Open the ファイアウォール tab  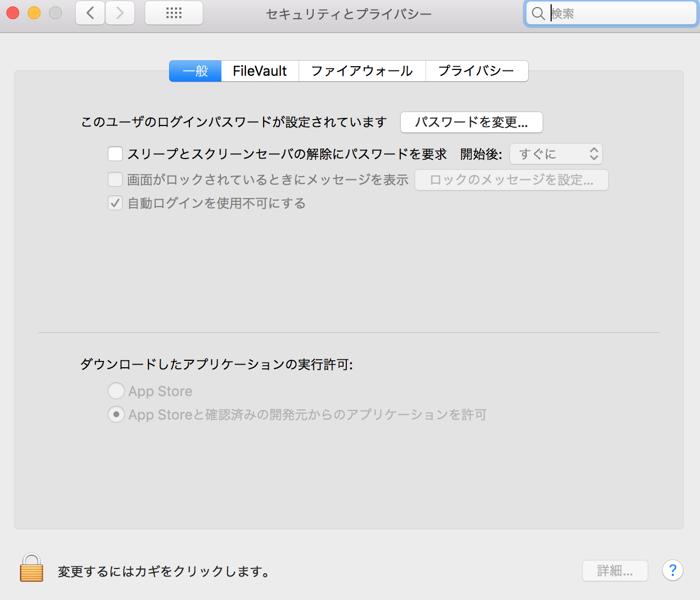point(362,71)
